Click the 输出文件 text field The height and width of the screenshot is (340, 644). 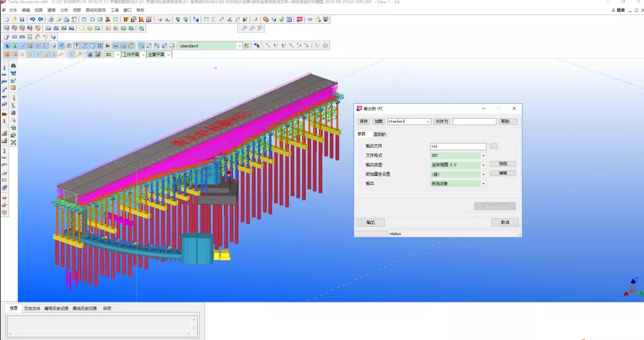[458, 146]
